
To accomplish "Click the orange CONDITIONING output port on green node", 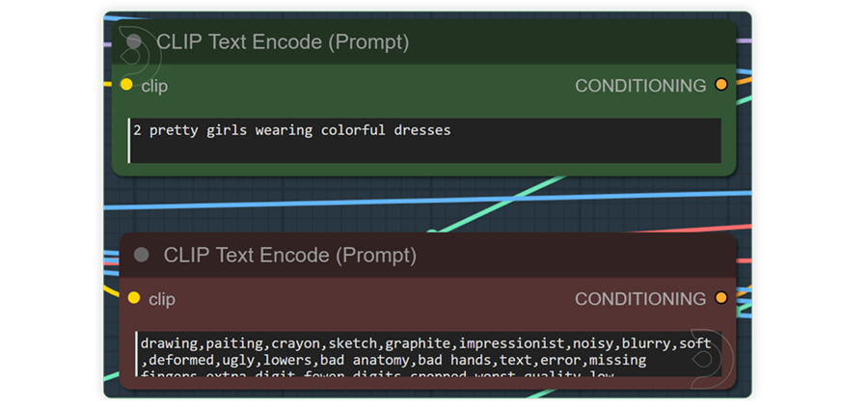I will click(720, 85).
